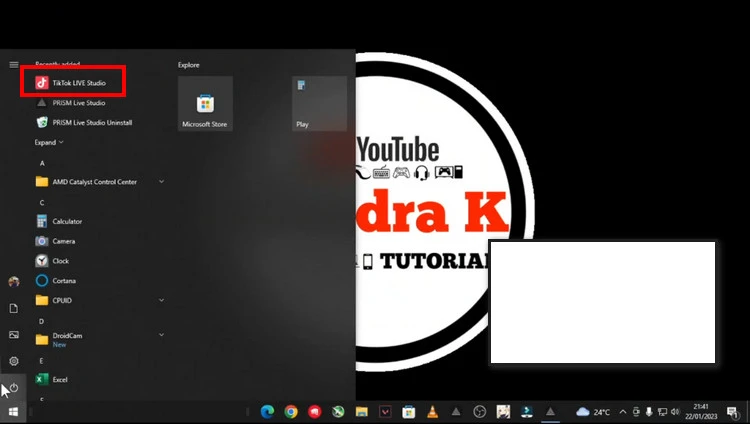Click the Explore tile group header
This screenshot has width=750, height=424.
(189, 65)
